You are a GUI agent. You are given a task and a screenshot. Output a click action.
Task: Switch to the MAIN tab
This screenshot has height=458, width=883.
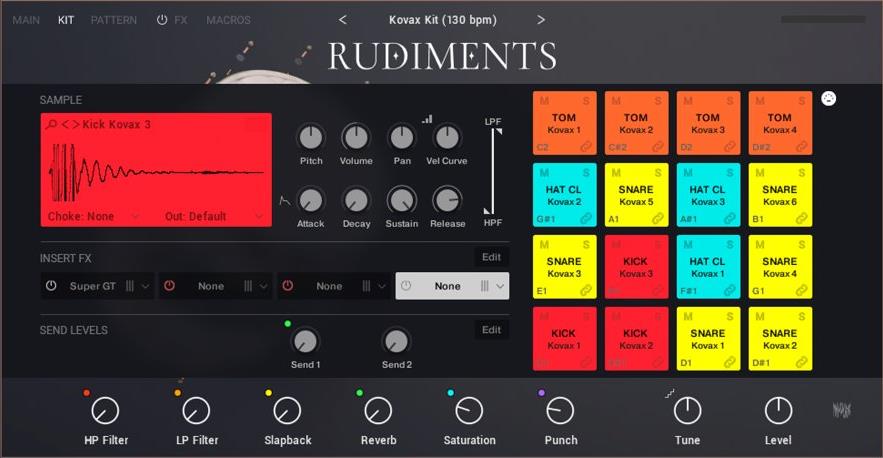click(26, 20)
